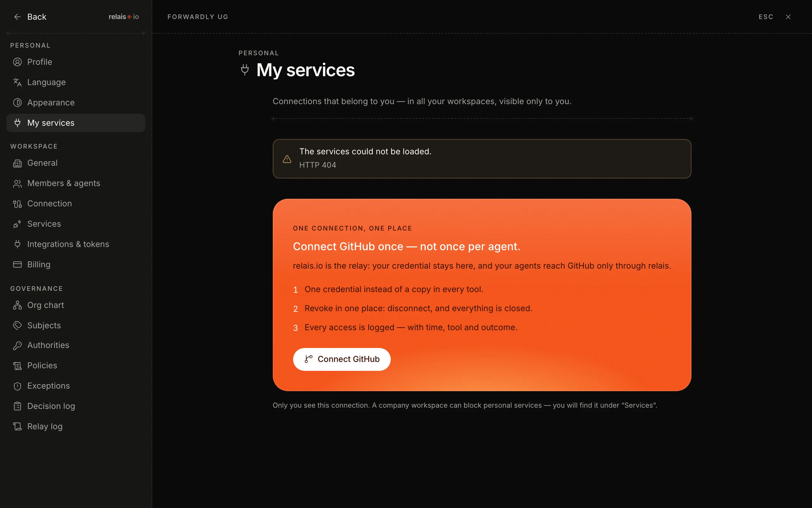Click the Billing card icon

[17, 264]
